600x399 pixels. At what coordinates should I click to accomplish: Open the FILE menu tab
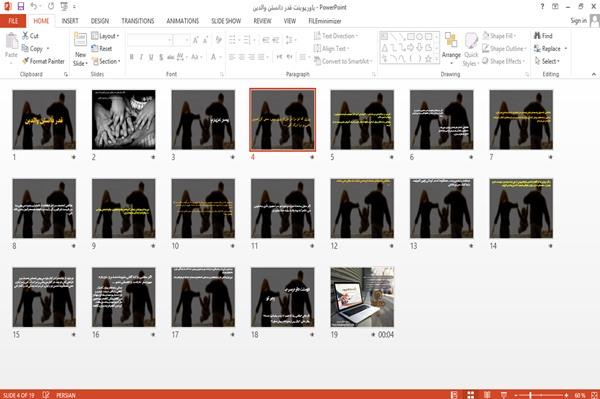[13, 21]
